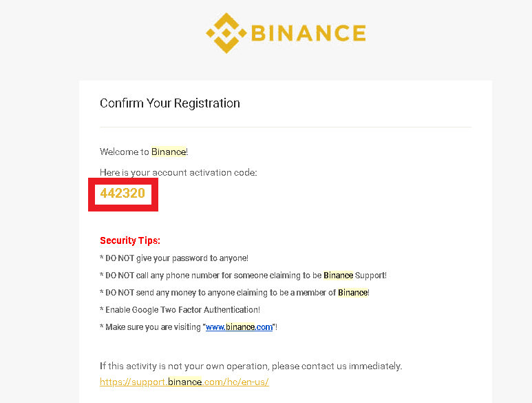This screenshot has height=403, width=532.
Task: Select the activation code 442320
Action: [123, 193]
